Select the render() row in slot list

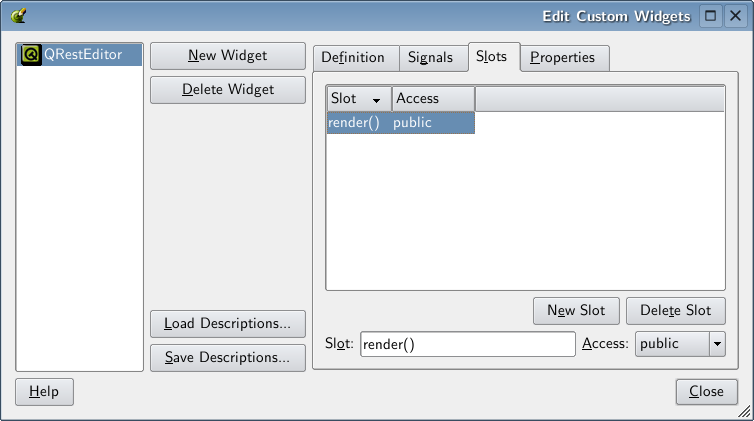click(401, 123)
